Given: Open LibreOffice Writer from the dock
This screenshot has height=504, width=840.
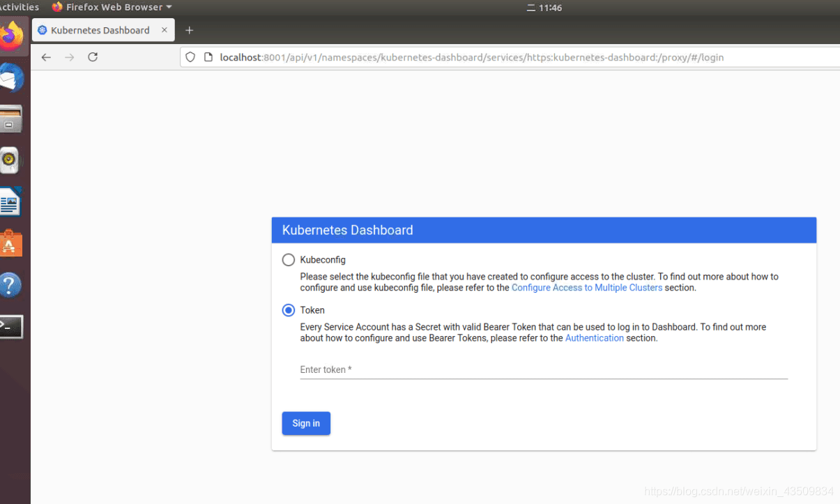Looking at the screenshot, I should coord(10,203).
